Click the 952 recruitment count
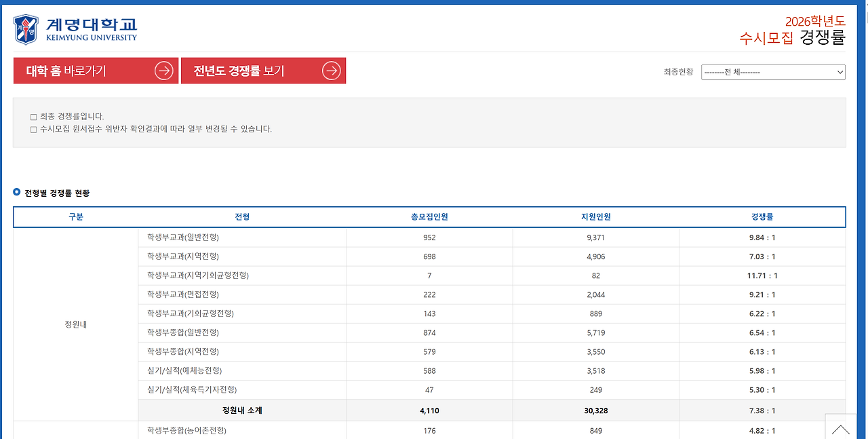The height and width of the screenshot is (439, 868). [x=429, y=237]
